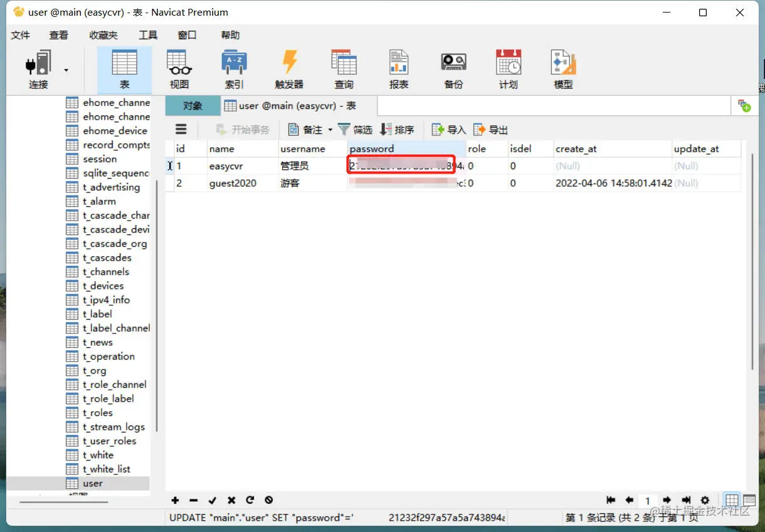765x532 pixels.
Task: Click the 导出 export button
Action: click(490, 130)
